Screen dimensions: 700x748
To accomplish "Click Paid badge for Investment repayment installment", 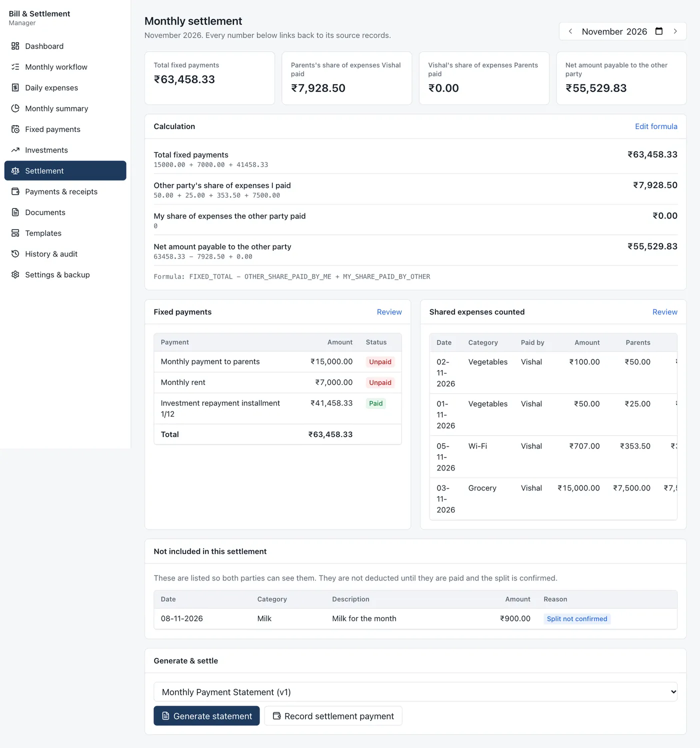I will (x=375, y=403).
